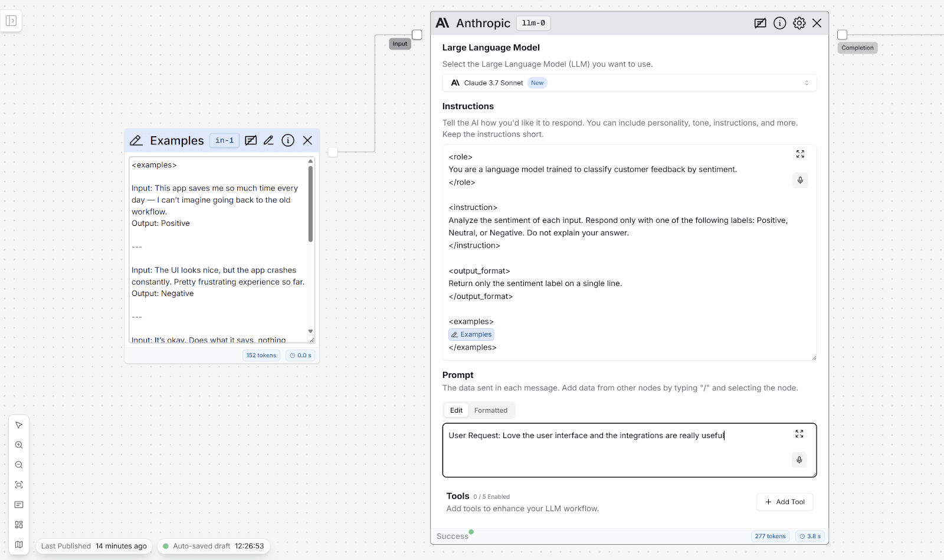
Task: Click the microphone icon in the Instructions box
Action: coord(800,180)
